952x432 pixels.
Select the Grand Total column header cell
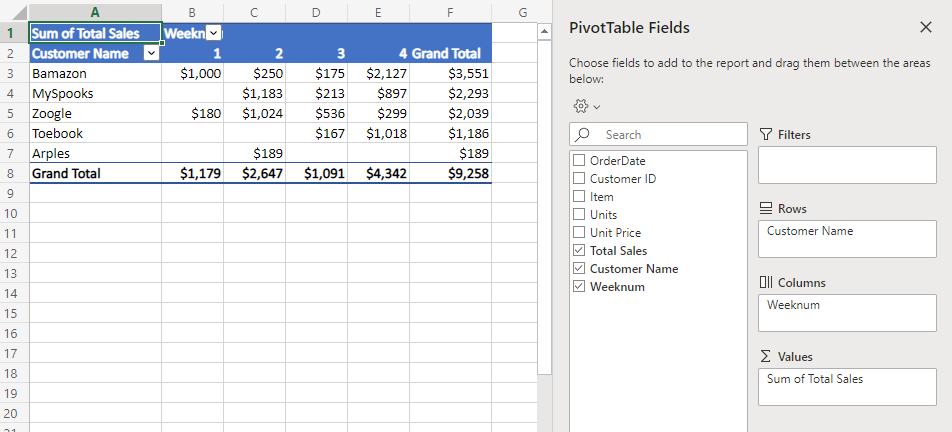coord(450,53)
